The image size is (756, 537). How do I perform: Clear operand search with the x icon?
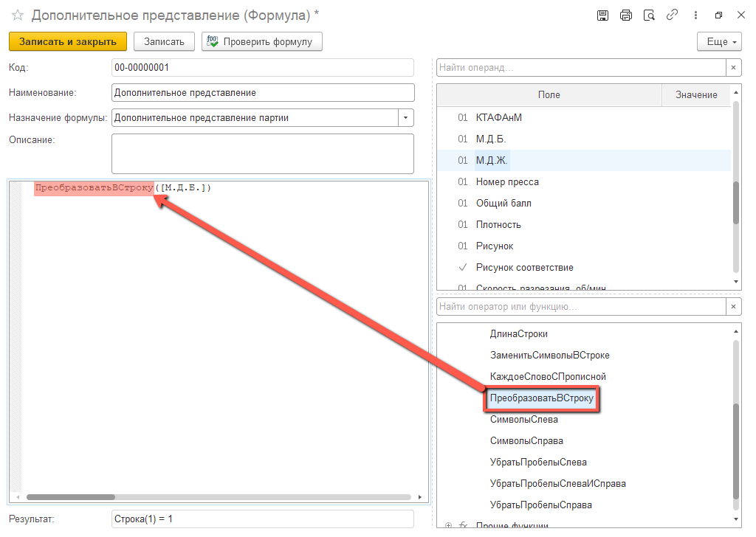[x=733, y=68]
